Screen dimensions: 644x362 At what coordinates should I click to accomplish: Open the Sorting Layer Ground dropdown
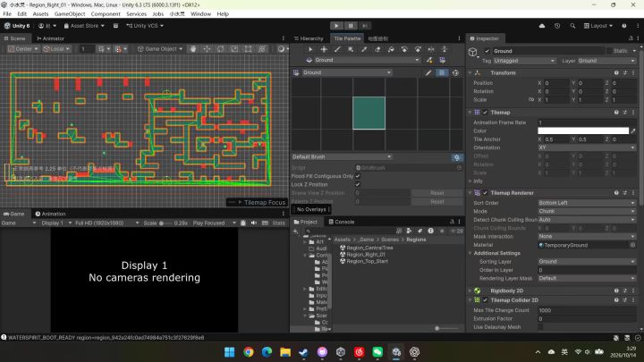(x=587, y=261)
